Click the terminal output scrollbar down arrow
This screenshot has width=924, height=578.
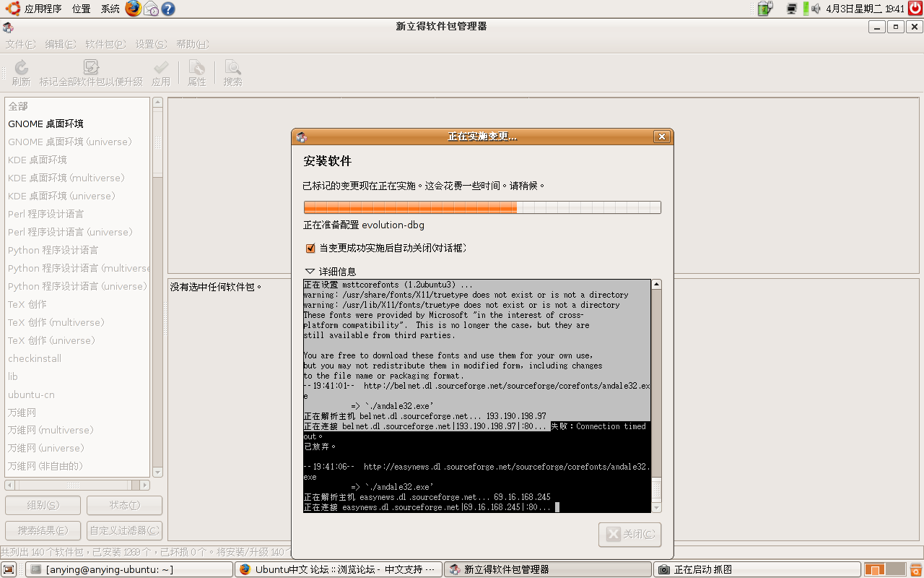tap(656, 508)
